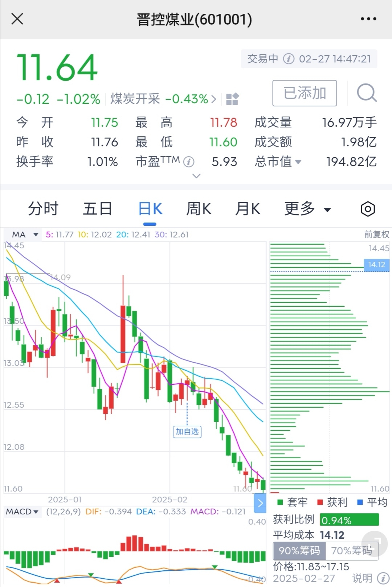
Task: Tap the red 获利 legend marker
Action: coord(320,502)
